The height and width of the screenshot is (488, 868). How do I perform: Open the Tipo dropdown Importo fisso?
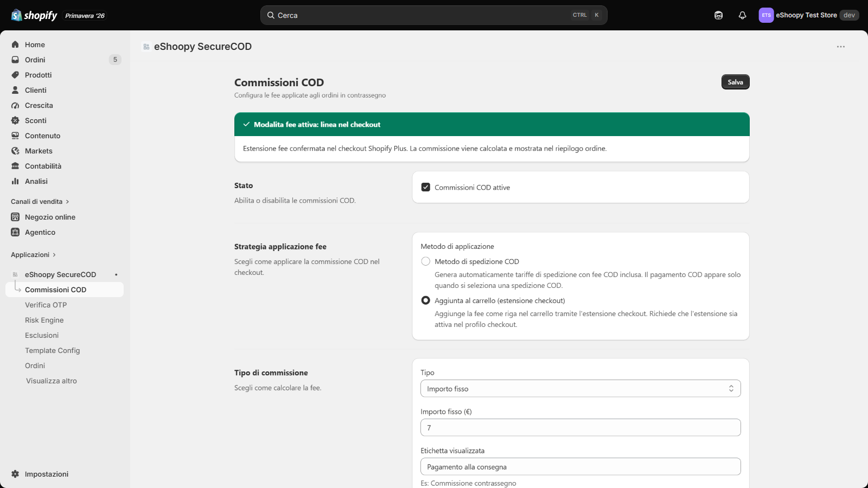pyautogui.click(x=580, y=389)
